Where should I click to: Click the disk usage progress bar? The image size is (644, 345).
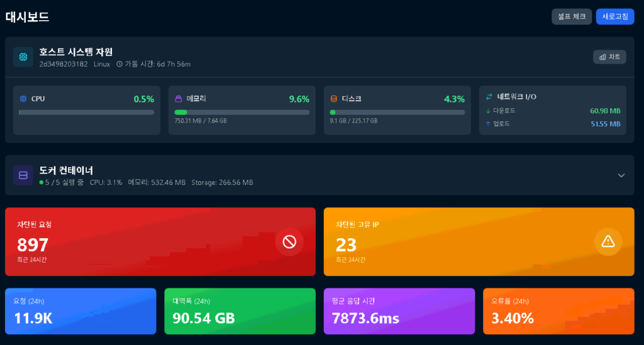tap(397, 112)
